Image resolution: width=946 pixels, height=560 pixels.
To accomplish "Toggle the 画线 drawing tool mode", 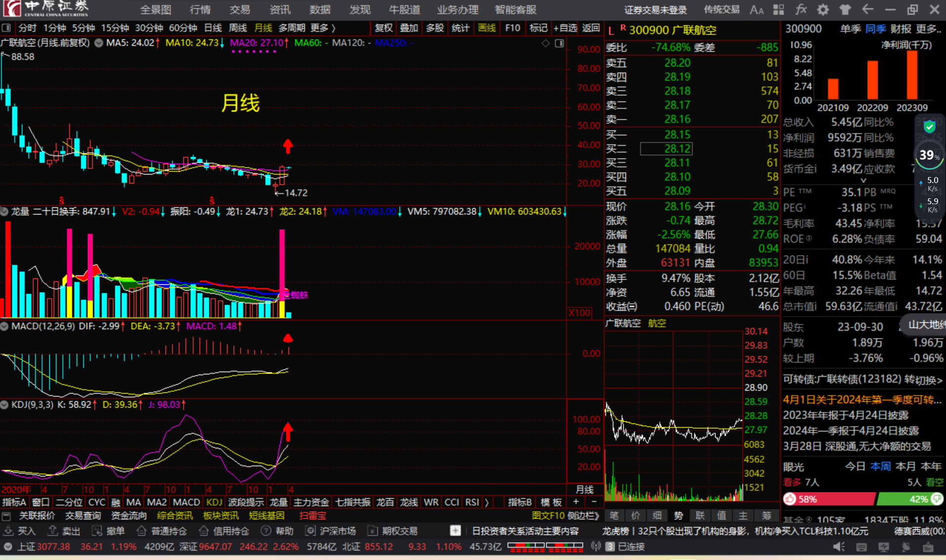I will 487,28.
